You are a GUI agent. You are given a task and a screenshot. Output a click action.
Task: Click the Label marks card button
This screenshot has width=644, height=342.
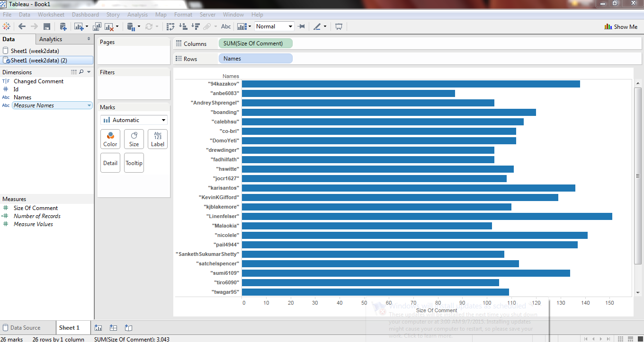click(158, 139)
